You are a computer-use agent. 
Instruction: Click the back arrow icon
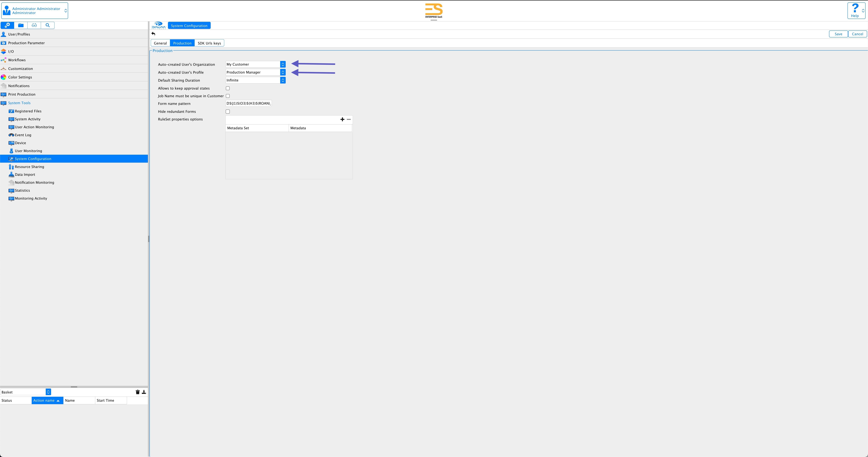[153, 34]
